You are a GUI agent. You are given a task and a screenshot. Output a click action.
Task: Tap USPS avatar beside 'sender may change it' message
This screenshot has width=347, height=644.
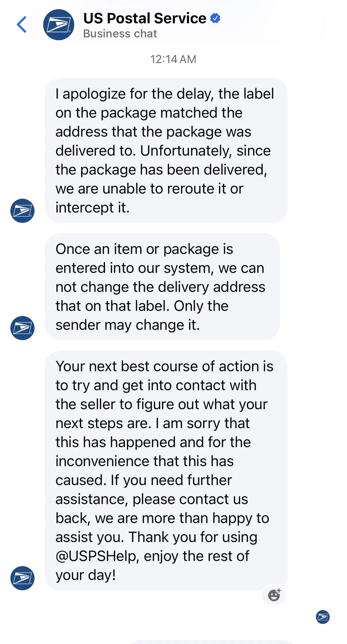point(22,328)
